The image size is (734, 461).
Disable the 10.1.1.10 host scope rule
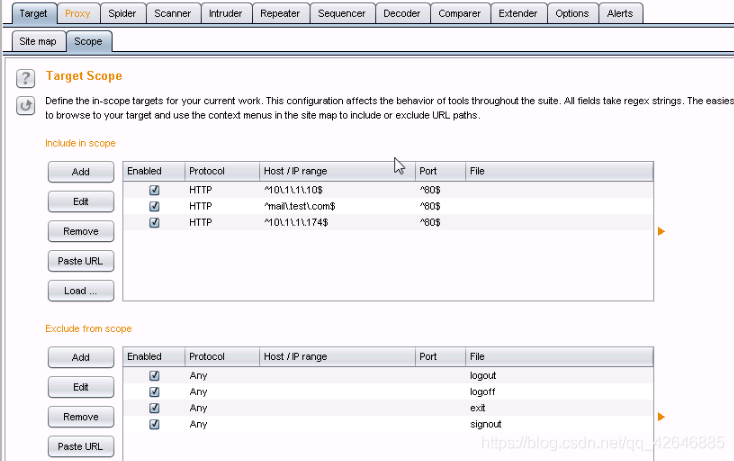154,190
